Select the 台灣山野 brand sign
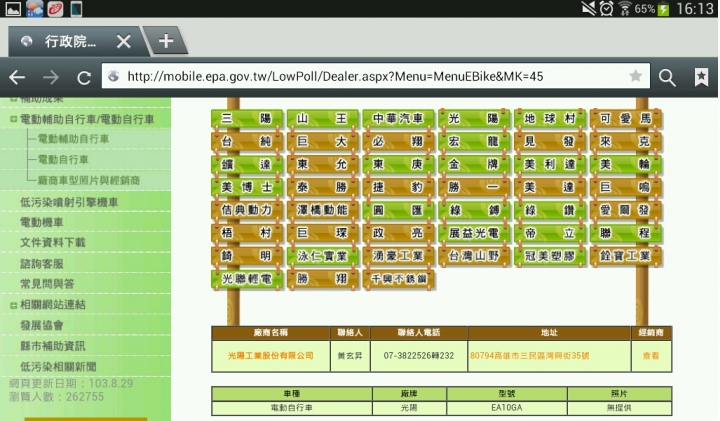This screenshot has height=421, width=720. point(474,256)
